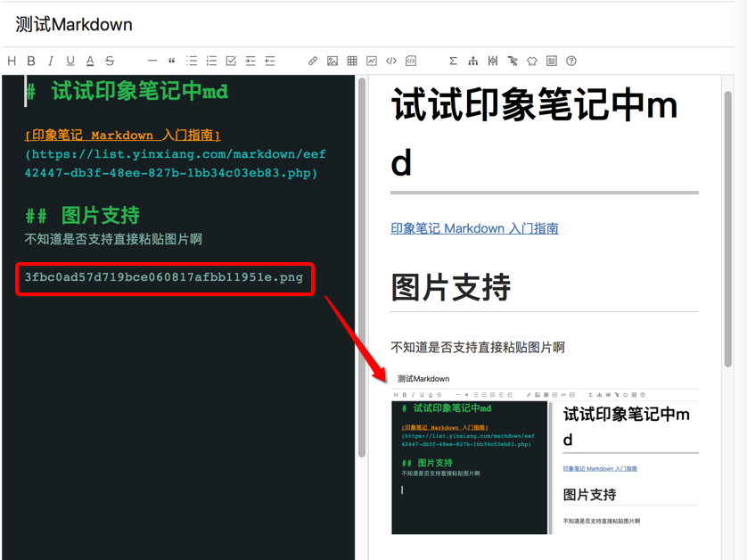Insert a math formula (sigma icon)

pyautogui.click(x=453, y=61)
